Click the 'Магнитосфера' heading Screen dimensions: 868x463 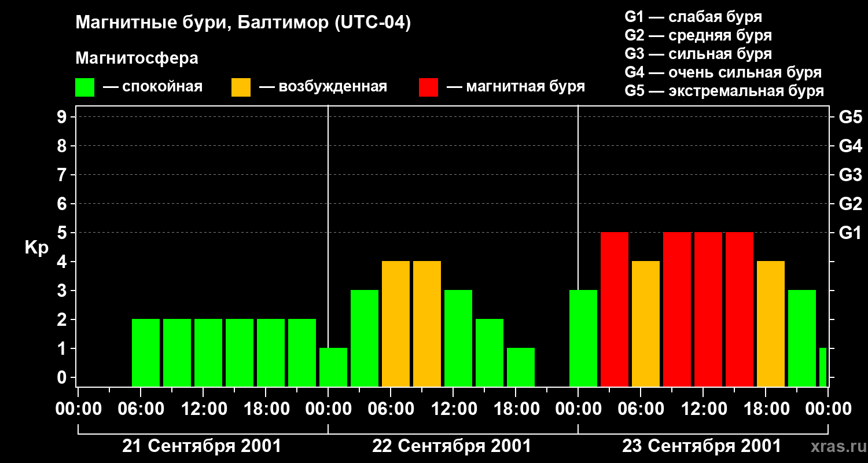[x=137, y=58]
